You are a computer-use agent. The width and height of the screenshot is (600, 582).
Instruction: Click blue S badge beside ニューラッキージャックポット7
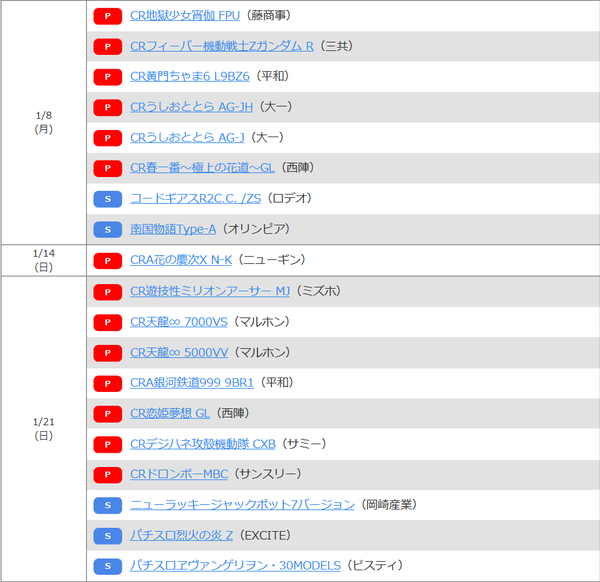pyautogui.click(x=108, y=505)
